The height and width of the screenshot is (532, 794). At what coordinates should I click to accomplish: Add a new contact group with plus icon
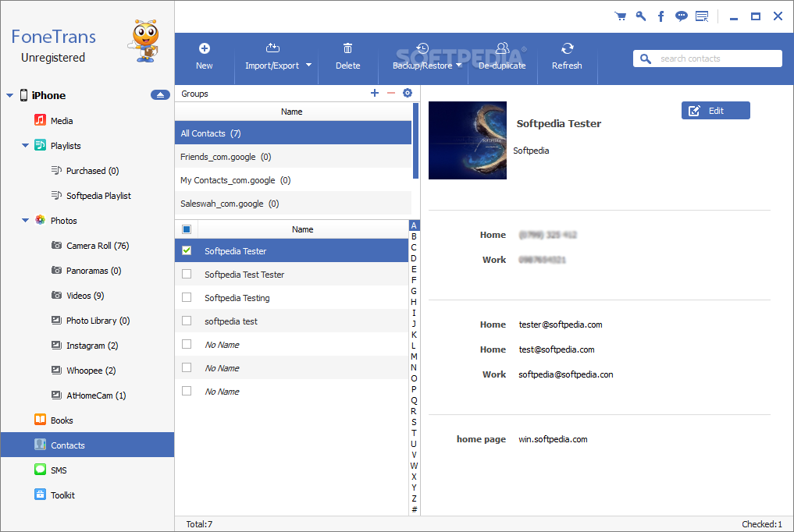(x=375, y=93)
